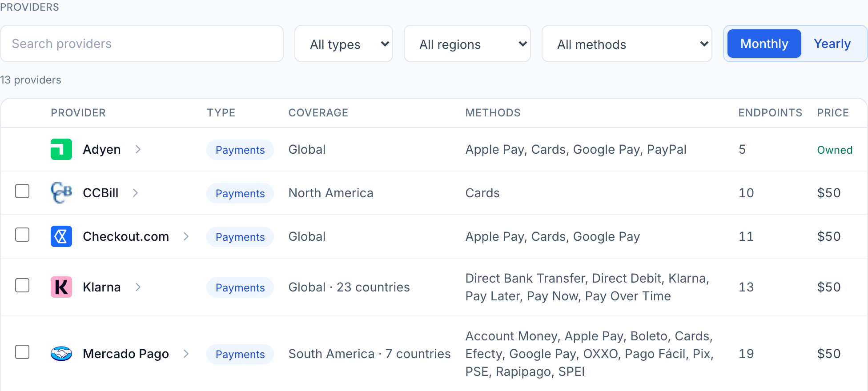Click the Payments tag in Checkout.com row
This screenshot has width=868, height=391.
click(x=240, y=237)
